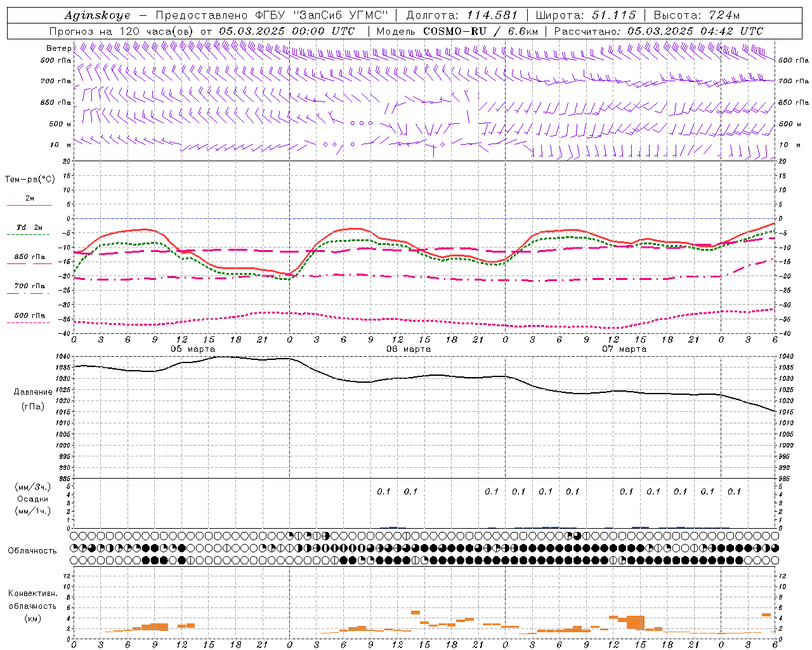The width and height of the screenshot is (812, 650).
Task: Click the 500 гПа entry in temperature legend
Action: tap(29, 315)
